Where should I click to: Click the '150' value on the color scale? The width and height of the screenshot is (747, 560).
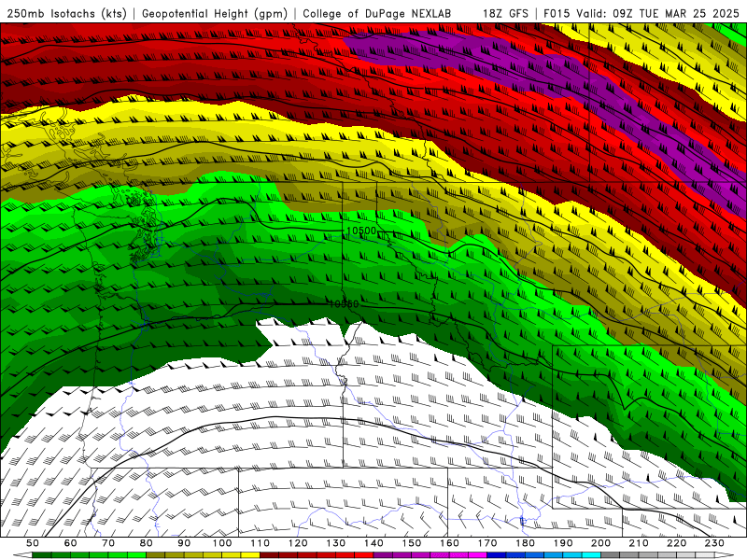pos(412,543)
